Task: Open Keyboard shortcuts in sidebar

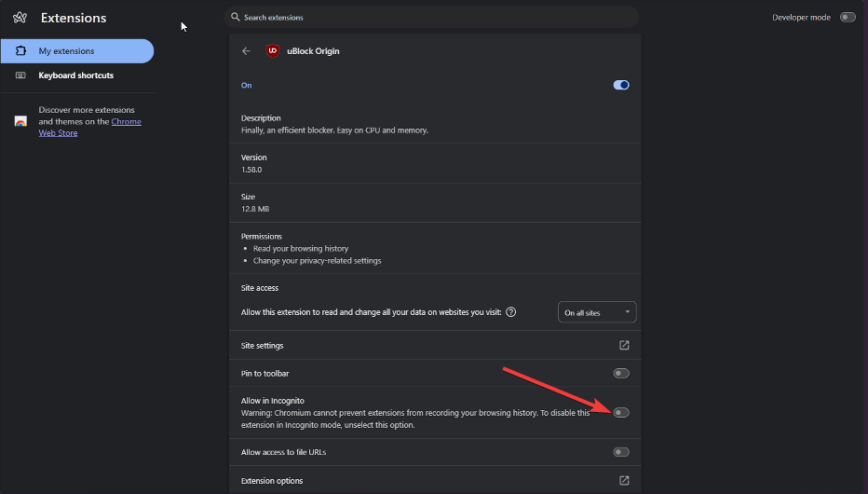Action: click(x=77, y=75)
